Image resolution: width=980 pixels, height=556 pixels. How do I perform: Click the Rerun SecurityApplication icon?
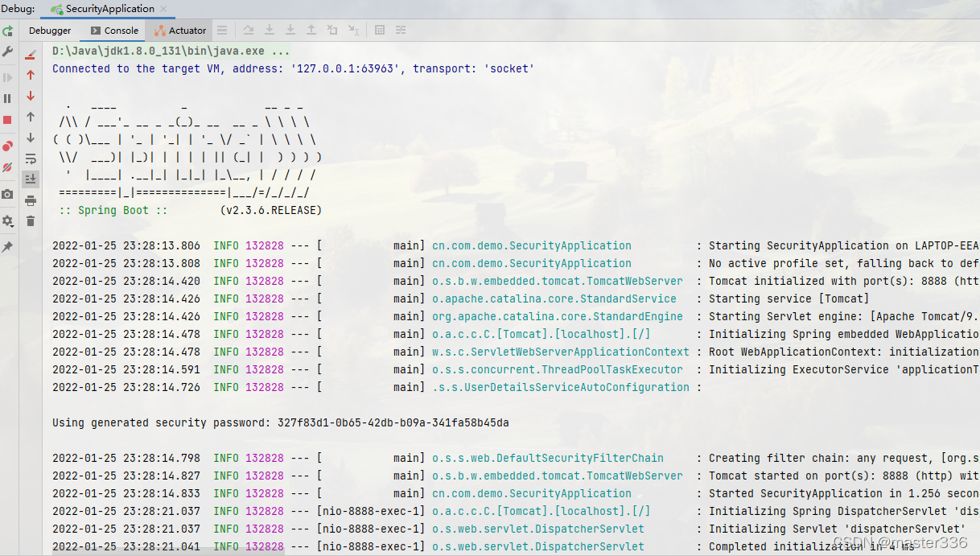7,31
